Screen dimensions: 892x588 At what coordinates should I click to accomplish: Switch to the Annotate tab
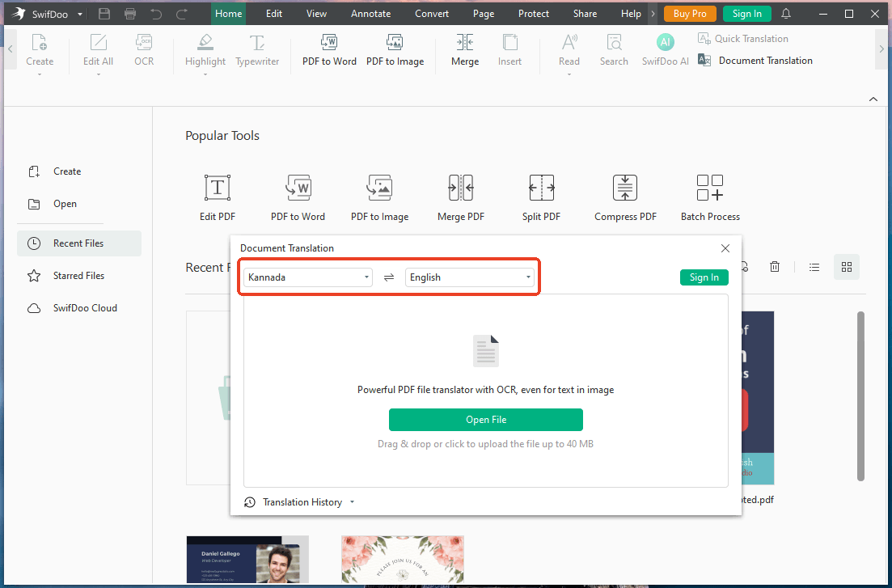pos(370,14)
